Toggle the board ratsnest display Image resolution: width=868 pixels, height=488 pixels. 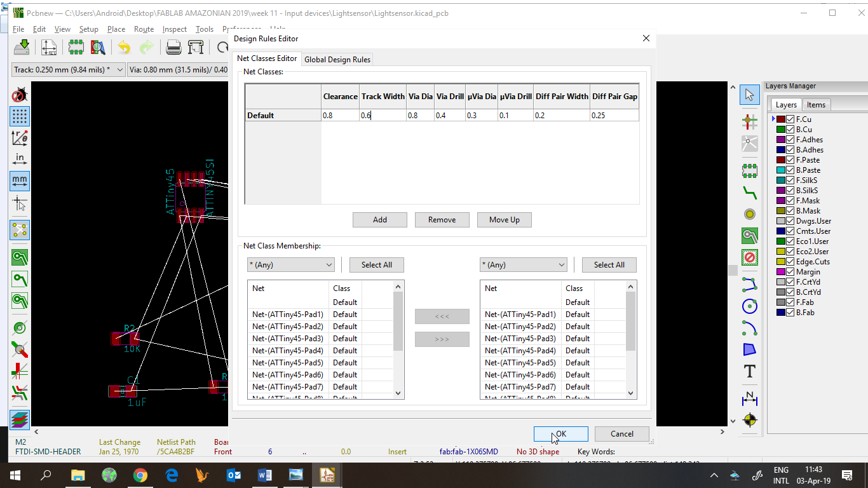20,229
